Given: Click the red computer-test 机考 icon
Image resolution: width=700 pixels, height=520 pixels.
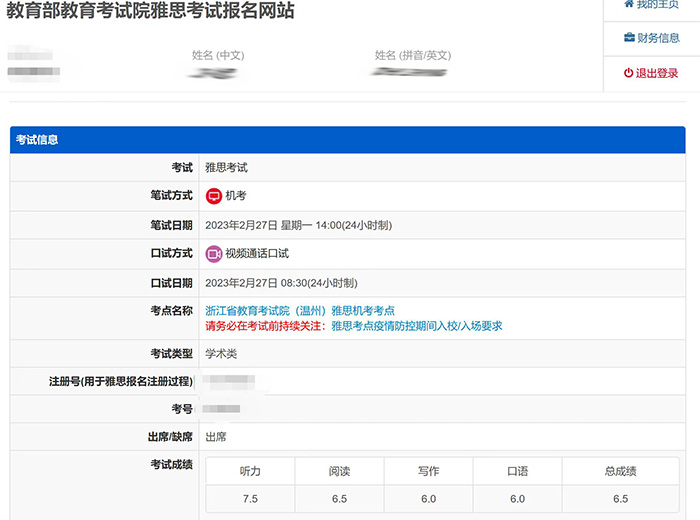Looking at the screenshot, I should (214, 196).
